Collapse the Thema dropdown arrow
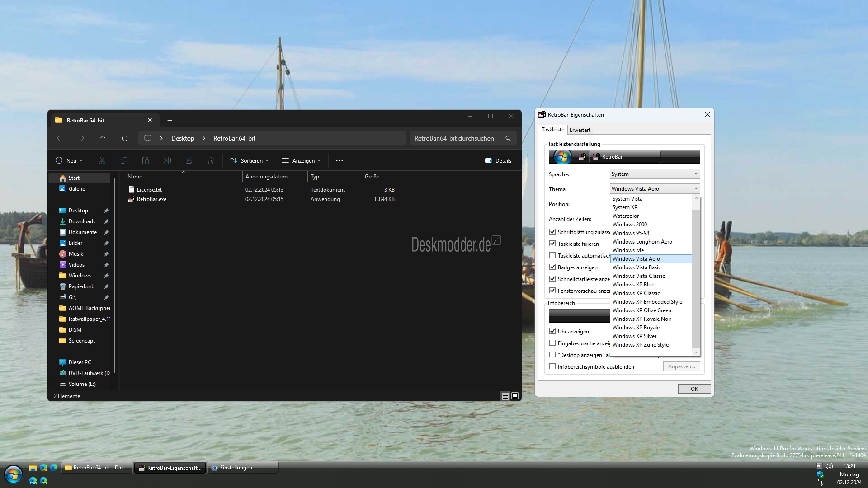 click(x=696, y=188)
